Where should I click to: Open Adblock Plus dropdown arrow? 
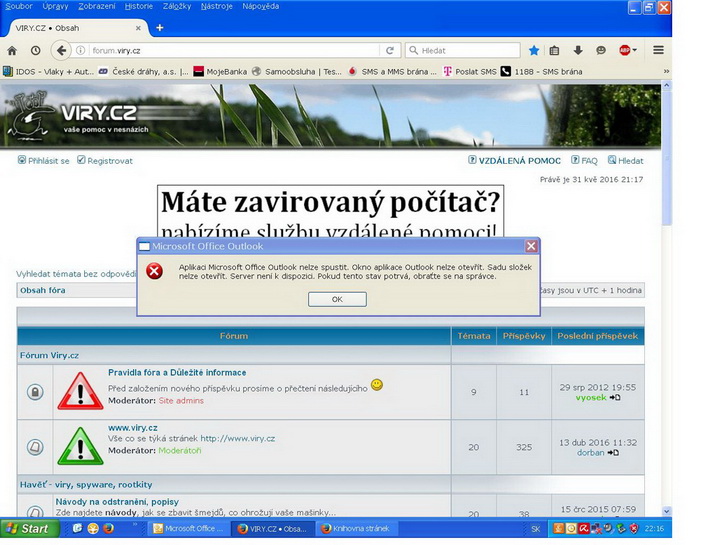[634, 50]
